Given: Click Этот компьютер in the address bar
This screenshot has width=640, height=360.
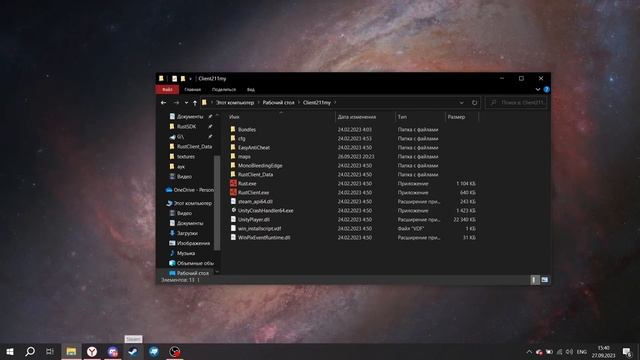Looking at the screenshot, I should click(x=235, y=102).
